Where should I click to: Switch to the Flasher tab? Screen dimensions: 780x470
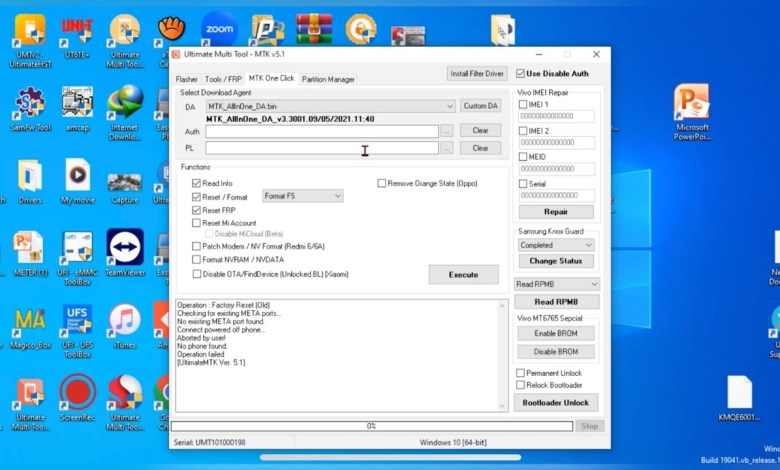[x=187, y=79]
